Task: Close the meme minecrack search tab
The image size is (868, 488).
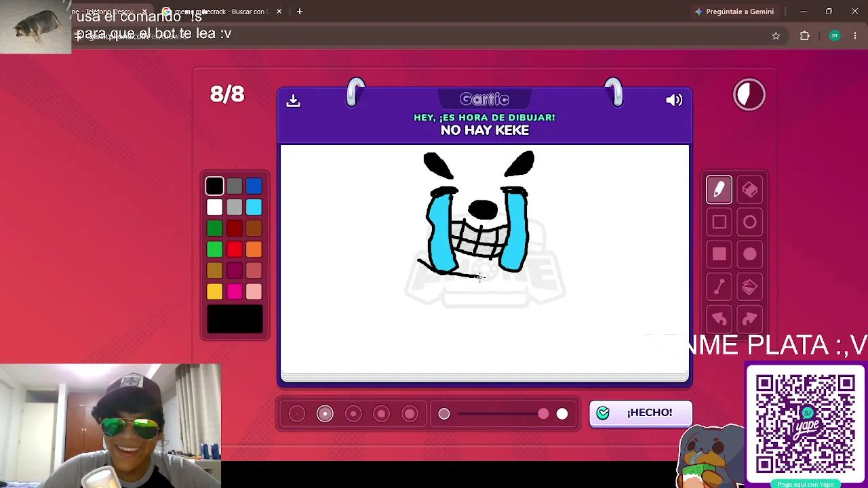Action: pyautogui.click(x=279, y=12)
